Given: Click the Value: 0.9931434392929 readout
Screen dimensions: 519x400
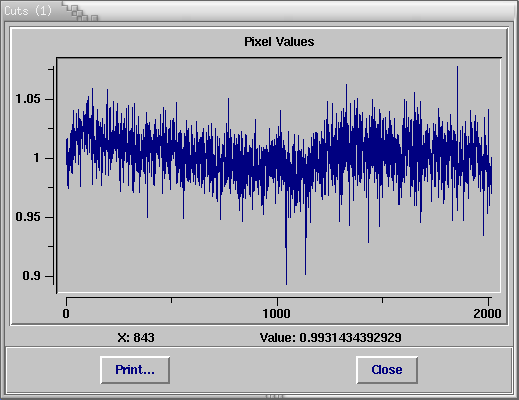Looking at the screenshot, I should pos(330,338).
